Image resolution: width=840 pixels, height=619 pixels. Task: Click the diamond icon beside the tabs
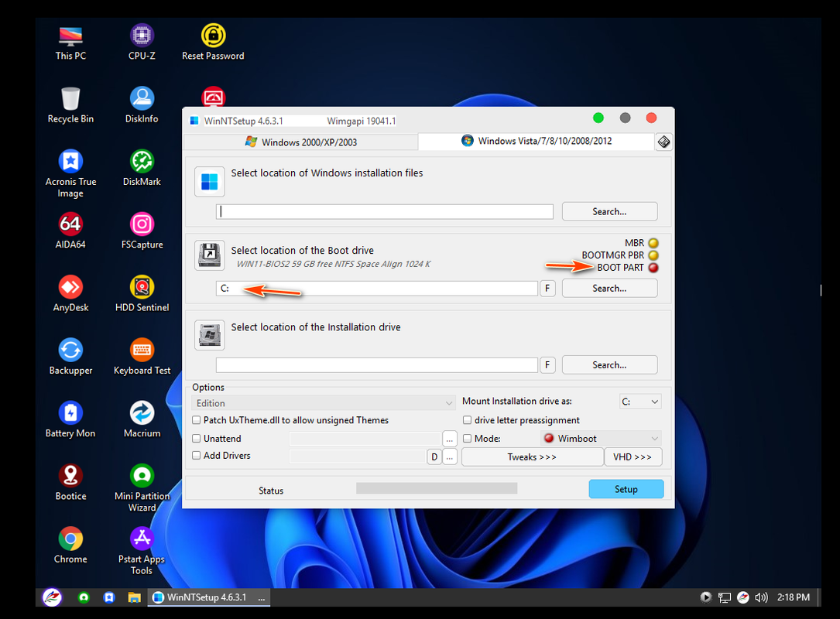point(663,142)
